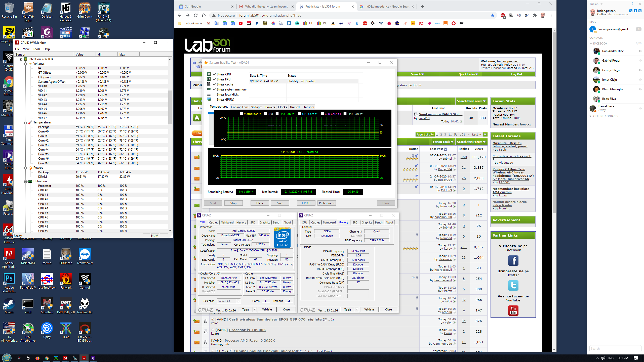Go to Chrome home page button

point(204,15)
